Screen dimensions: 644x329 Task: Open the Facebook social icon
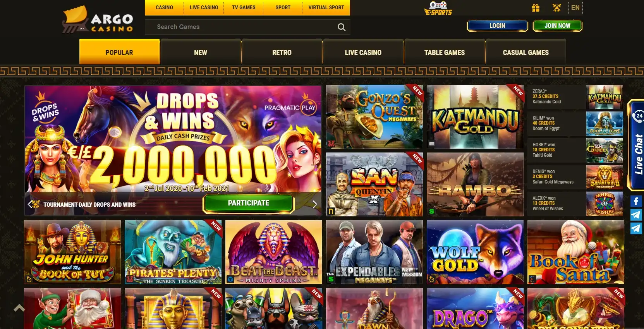click(636, 201)
